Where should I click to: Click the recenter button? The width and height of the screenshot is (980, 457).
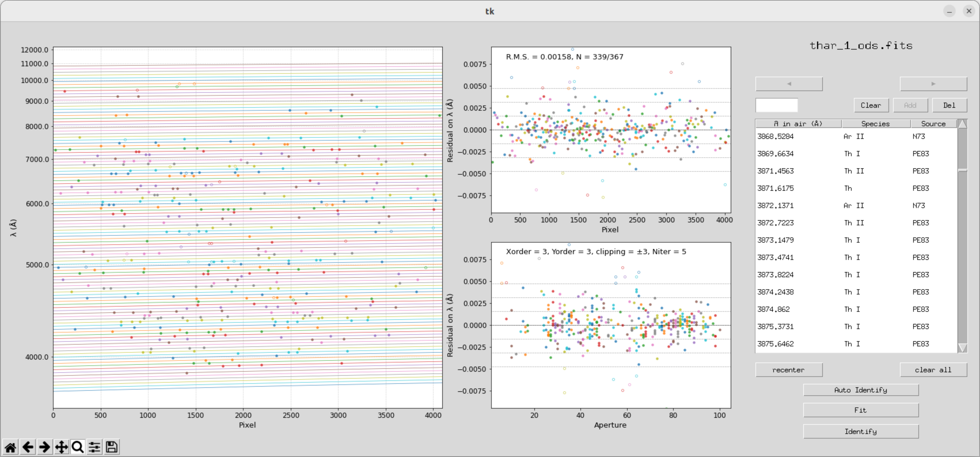[788, 370]
